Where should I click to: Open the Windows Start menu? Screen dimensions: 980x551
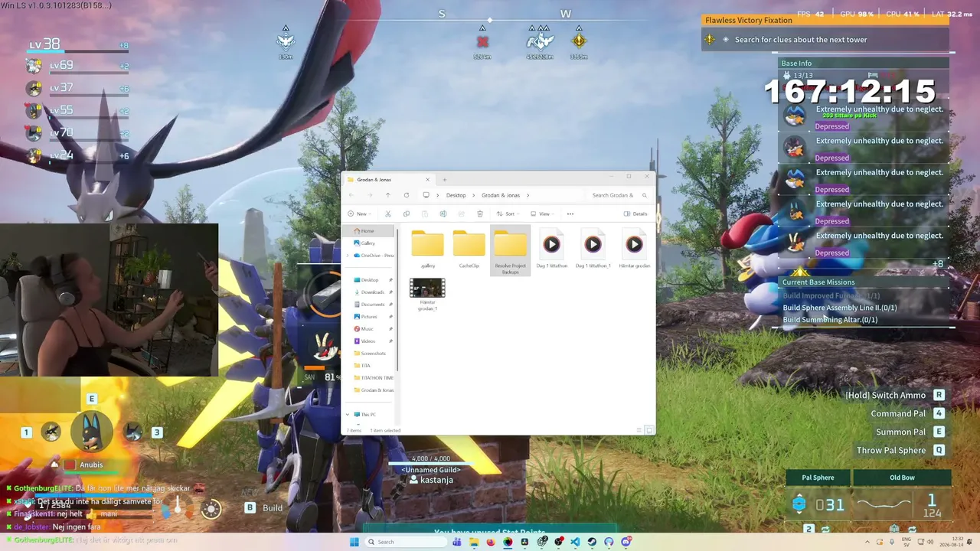(x=354, y=542)
